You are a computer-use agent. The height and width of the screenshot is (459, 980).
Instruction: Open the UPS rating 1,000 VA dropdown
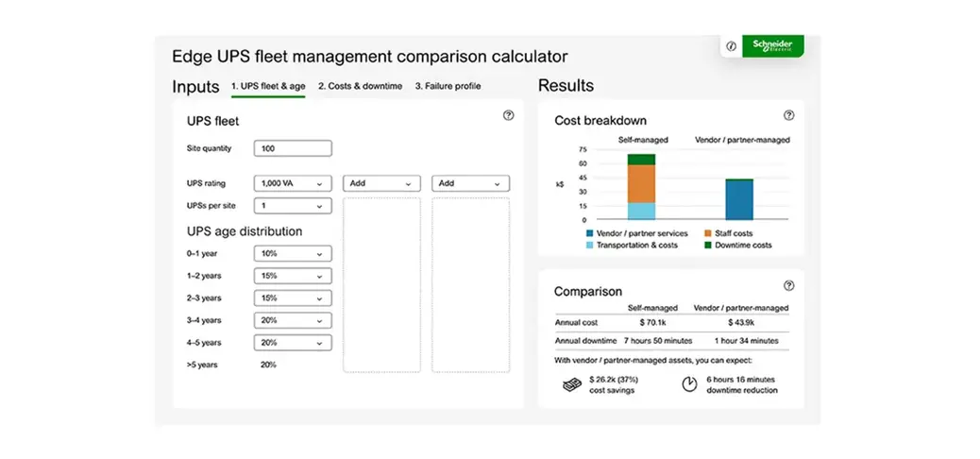(293, 183)
